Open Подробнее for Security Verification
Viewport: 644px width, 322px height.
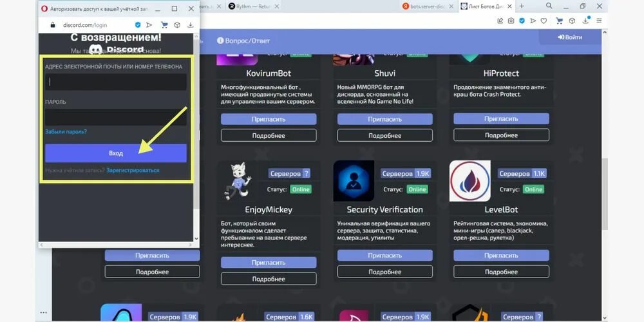(x=385, y=272)
